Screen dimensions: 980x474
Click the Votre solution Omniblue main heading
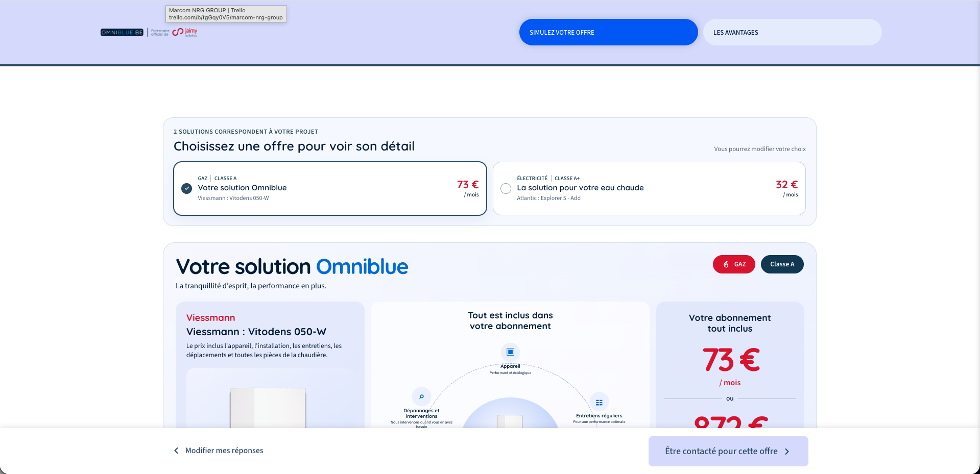click(292, 267)
